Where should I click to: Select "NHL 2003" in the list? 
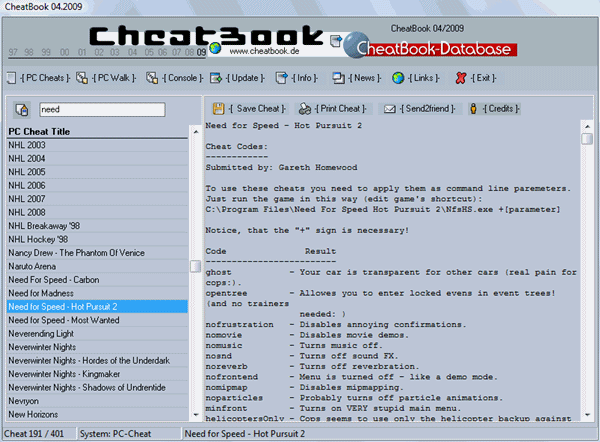(x=98, y=145)
